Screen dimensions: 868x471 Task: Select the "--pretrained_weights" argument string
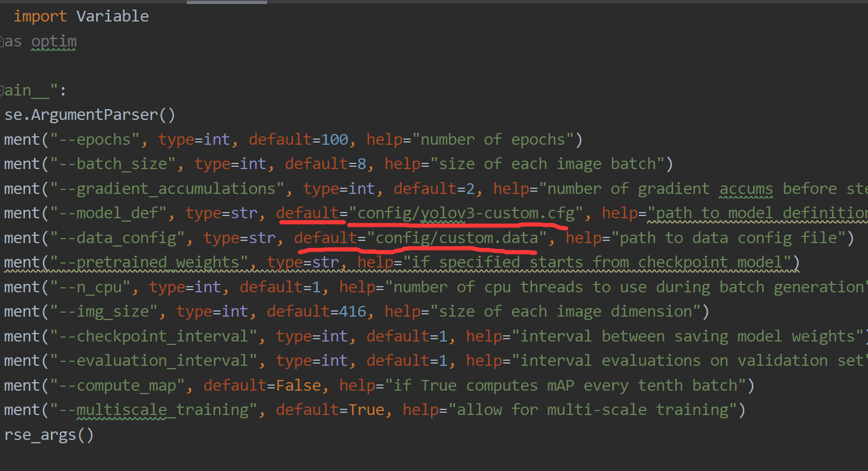pyautogui.click(x=149, y=262)
